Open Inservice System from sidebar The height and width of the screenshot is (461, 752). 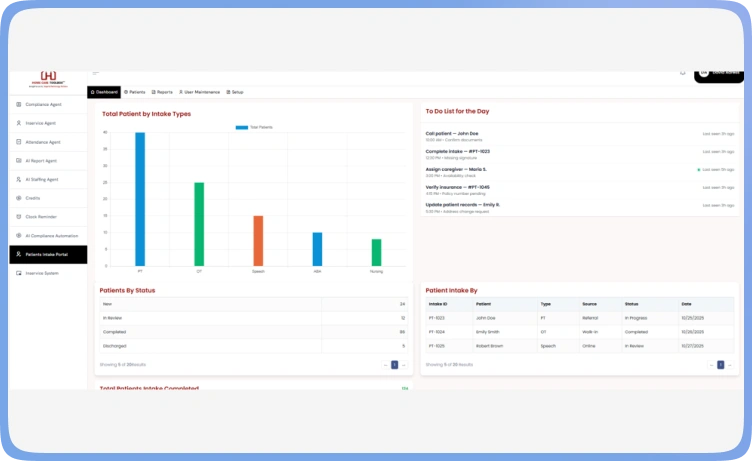click(x=48, y=273)
